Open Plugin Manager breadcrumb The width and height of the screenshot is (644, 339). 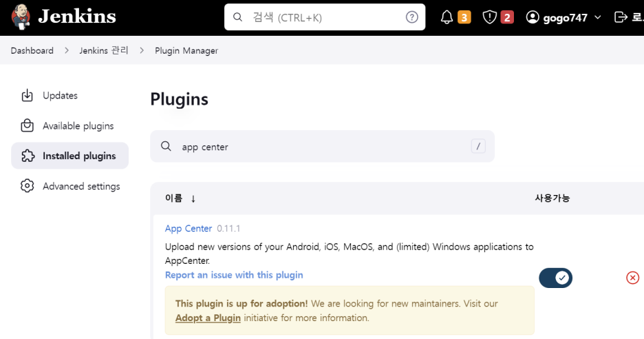click(x=186, y=50)
